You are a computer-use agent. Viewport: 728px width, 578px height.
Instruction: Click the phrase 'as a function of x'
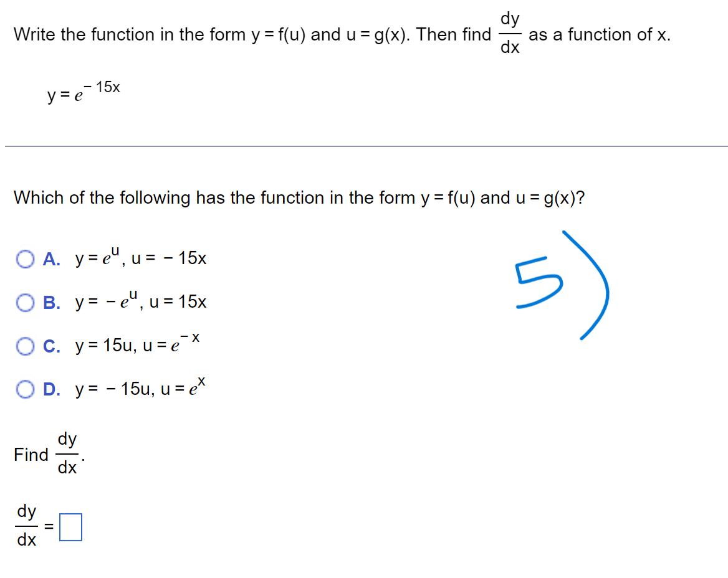pos(598,34)
